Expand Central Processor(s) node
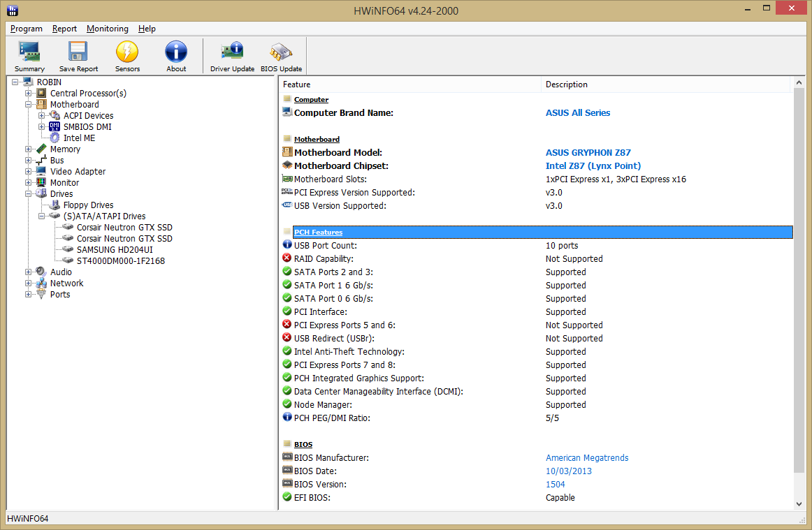Screen dimensions: 812x530 click(29, 93)
